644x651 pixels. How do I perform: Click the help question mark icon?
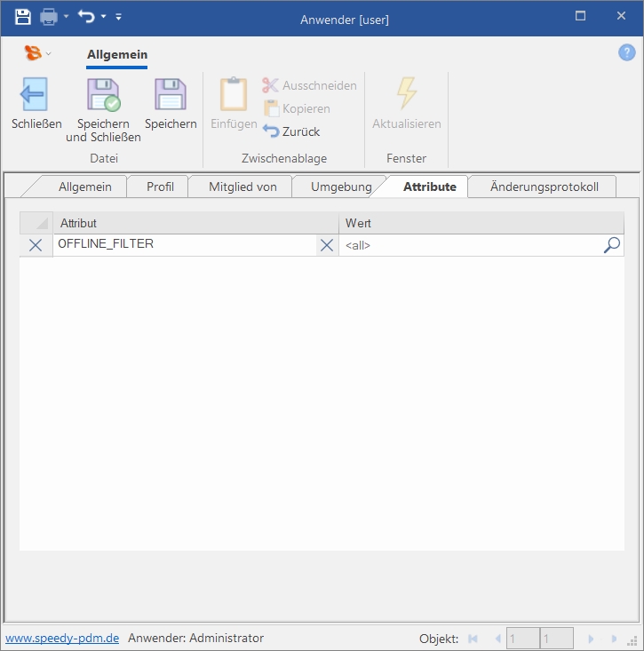tap(626, 52)
